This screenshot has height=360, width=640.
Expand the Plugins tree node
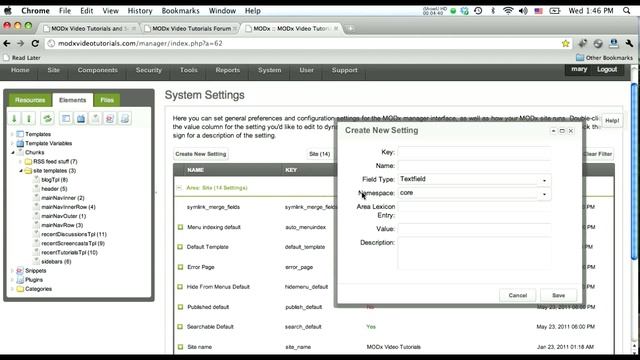(12, 280)
